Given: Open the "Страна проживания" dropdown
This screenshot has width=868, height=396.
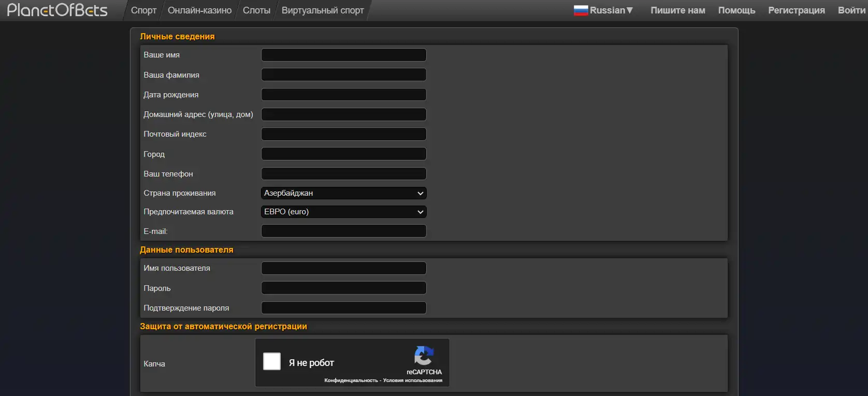Looking at the screenshot, I should pos(344,193).
